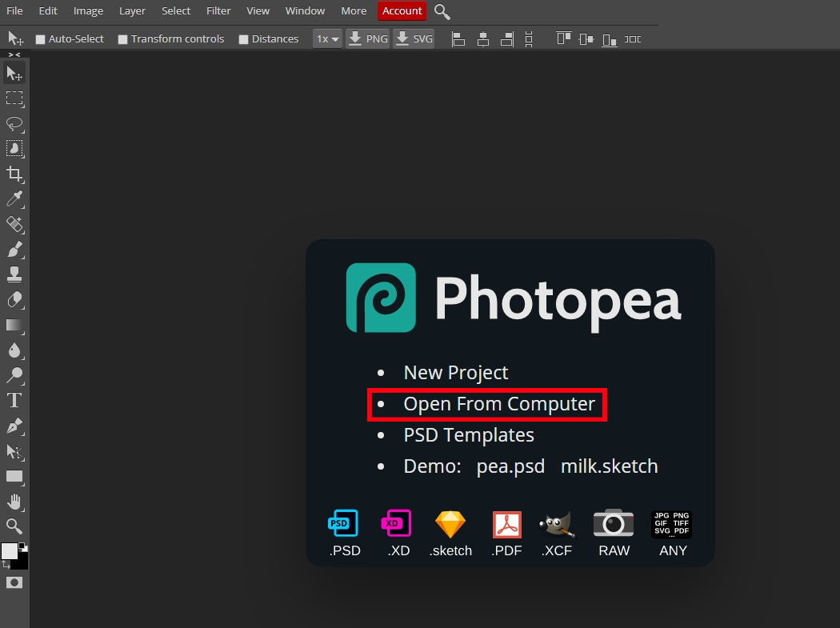Screen dimensions: 840x628
Task: Click the black background color swatch
Action: coord(22,562)
